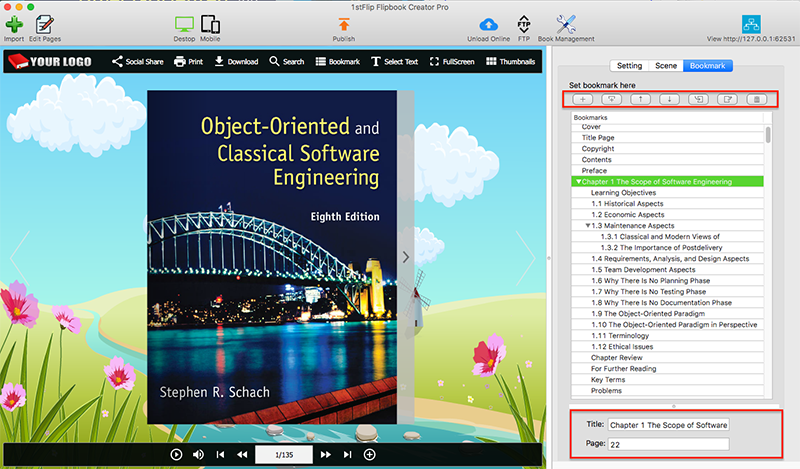Open the FTP upload tool
The height and width of the screenshot is (469, 800).
click(524, 24)
